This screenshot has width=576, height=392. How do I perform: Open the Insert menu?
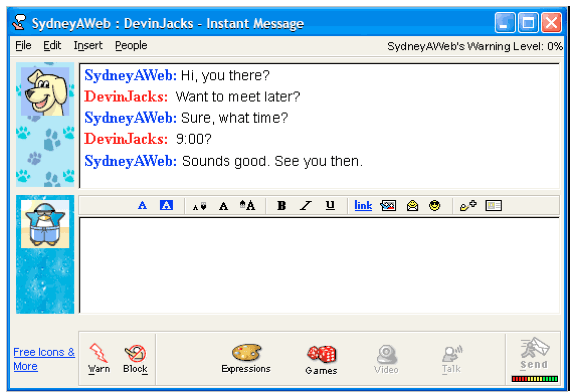88,46
